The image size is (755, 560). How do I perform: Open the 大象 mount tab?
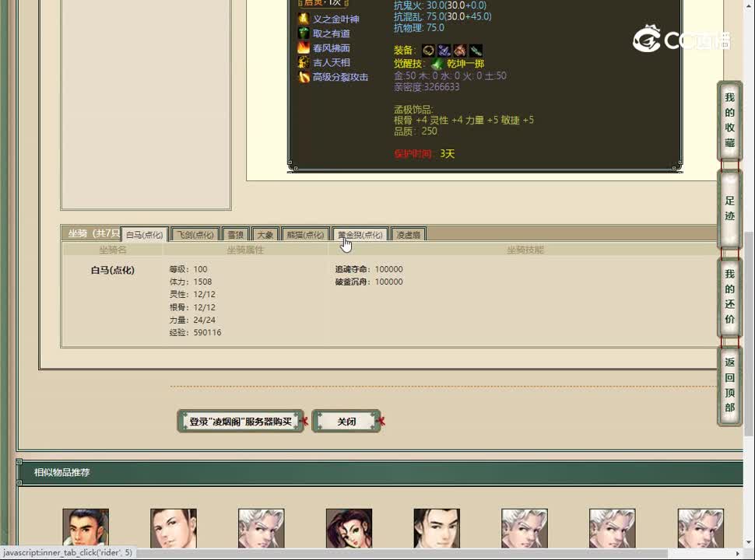pos(265,235)
